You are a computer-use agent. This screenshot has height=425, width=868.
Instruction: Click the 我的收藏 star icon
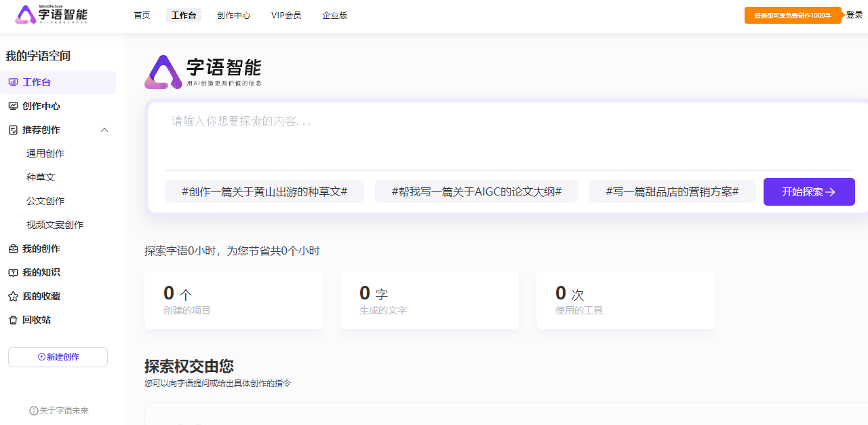click(x=13, y=296)
